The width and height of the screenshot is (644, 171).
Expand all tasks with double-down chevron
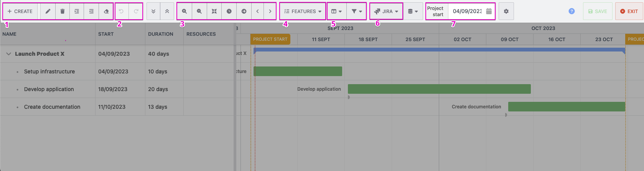tap(153, 12)
